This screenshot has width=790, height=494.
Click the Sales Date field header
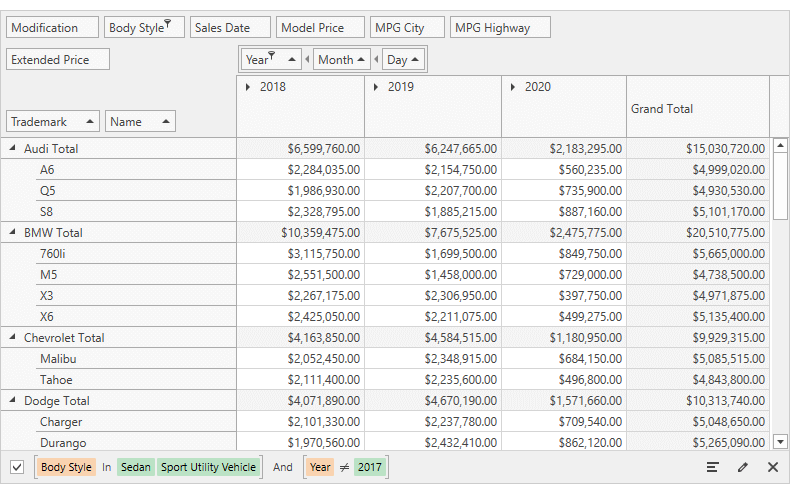click(x=230, y=28)
